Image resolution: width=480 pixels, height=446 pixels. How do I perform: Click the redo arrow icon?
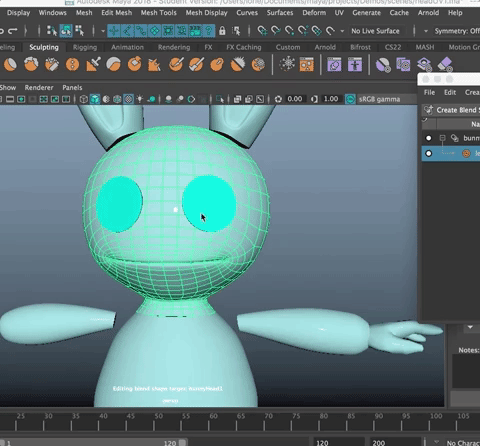tap(13, 31)
